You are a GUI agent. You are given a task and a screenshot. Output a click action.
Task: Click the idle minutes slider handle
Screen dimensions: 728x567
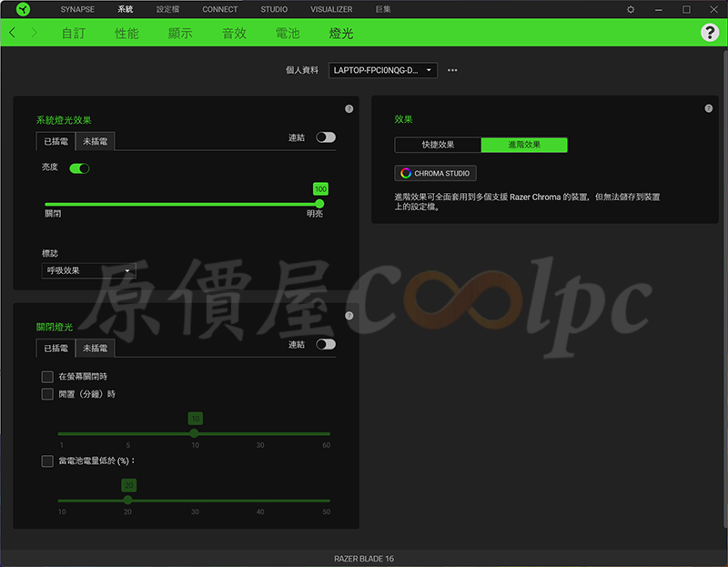point(194,433)
